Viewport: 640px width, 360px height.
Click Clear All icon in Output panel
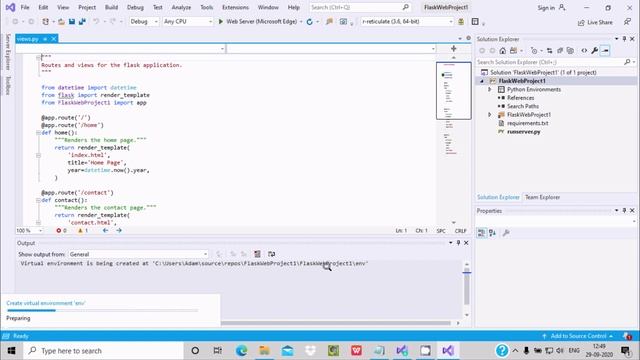[x=257, y=254]
